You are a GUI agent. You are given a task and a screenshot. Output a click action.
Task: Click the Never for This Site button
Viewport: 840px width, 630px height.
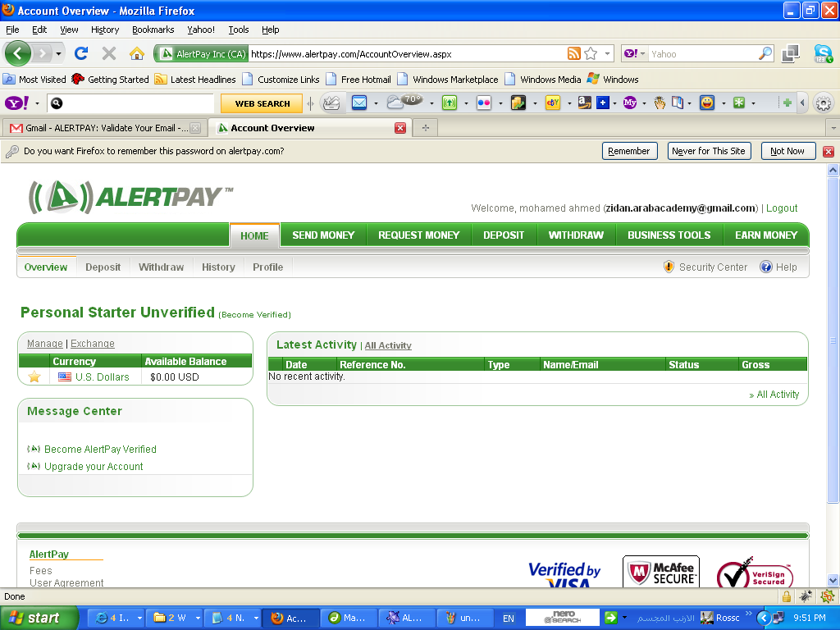[709, 151]
